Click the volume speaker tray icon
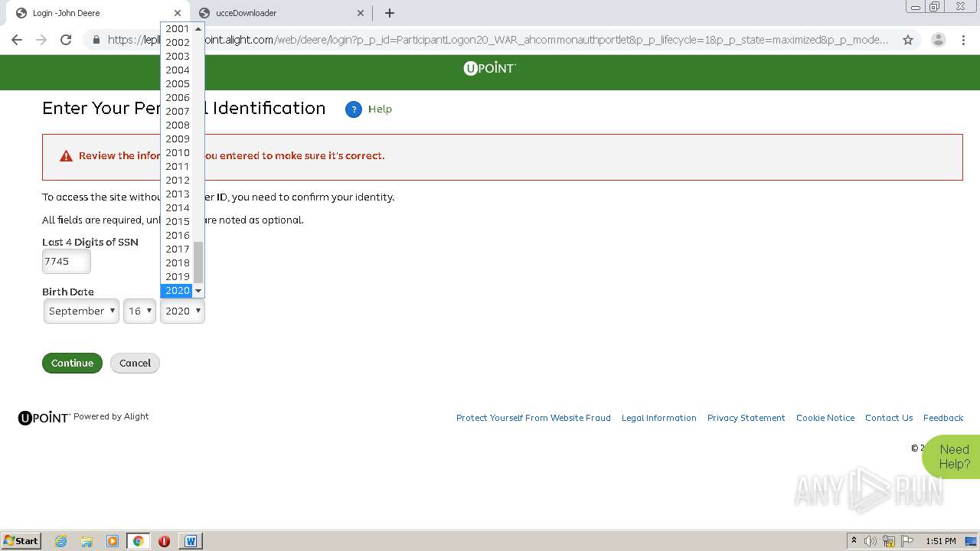 (x=870, y=541)
